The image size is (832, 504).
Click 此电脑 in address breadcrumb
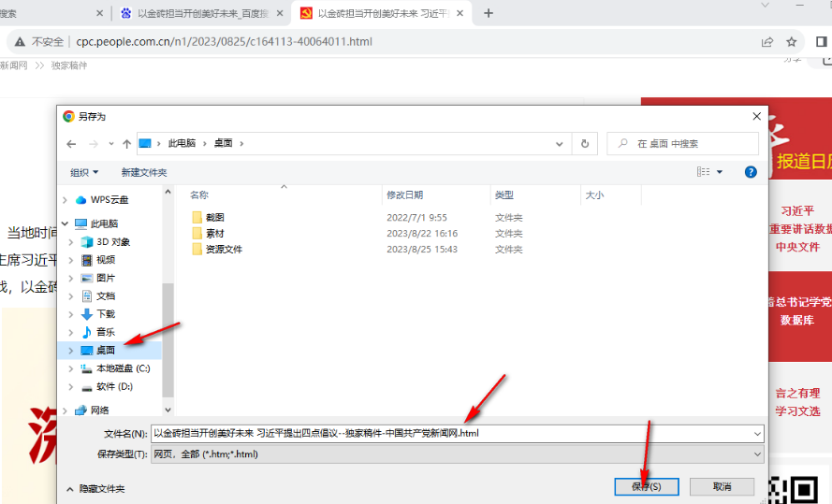click(x=182, y=144)
